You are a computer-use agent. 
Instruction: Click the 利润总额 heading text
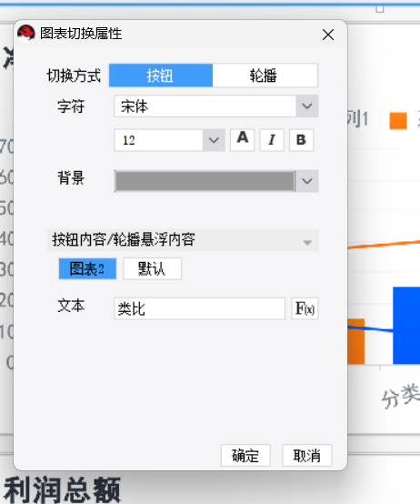63,489
